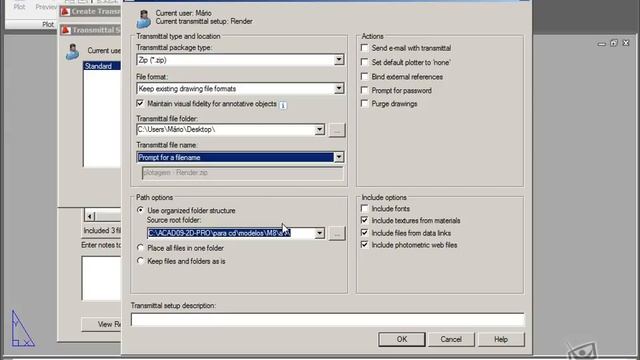The image size is (640, 360).
Task: Click left scroll arrow in Create Transmittal file list
Action: click(x=90, y=216)
